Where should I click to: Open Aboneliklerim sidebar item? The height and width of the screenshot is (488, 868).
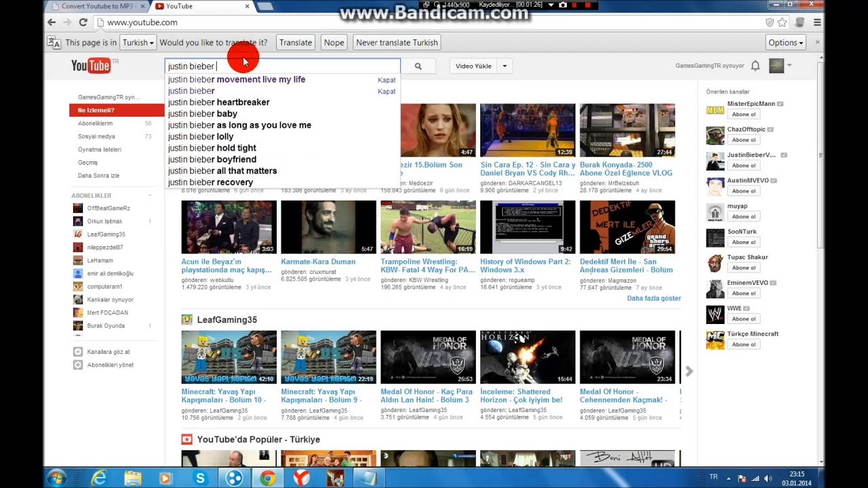[96, 123]
